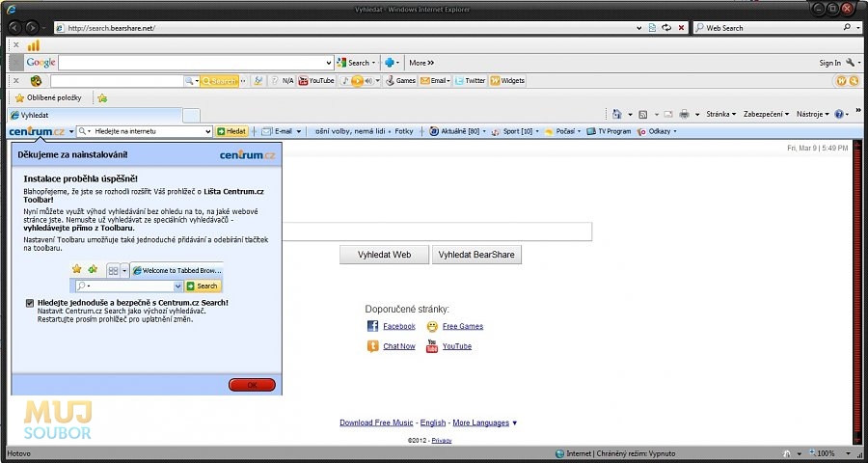Click the Vyhledat Web button
Viewport: 868px width, 463px height.
(x=384, y=255)
